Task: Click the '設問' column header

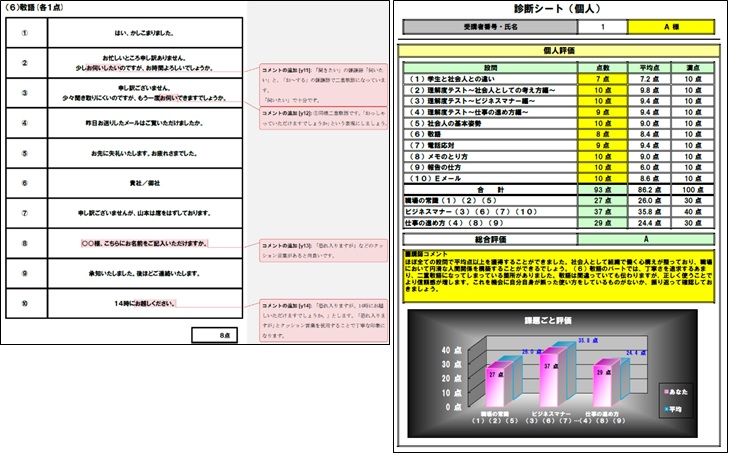Action: coord(490,68)
